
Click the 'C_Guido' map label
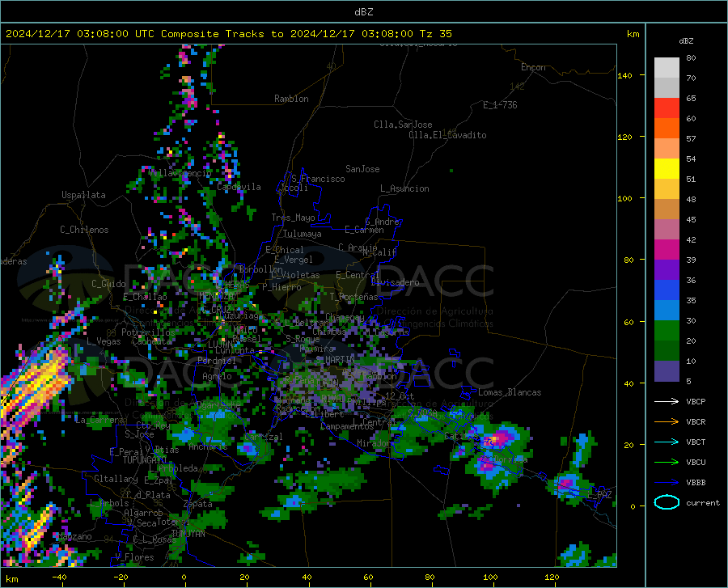pos(108,284)
